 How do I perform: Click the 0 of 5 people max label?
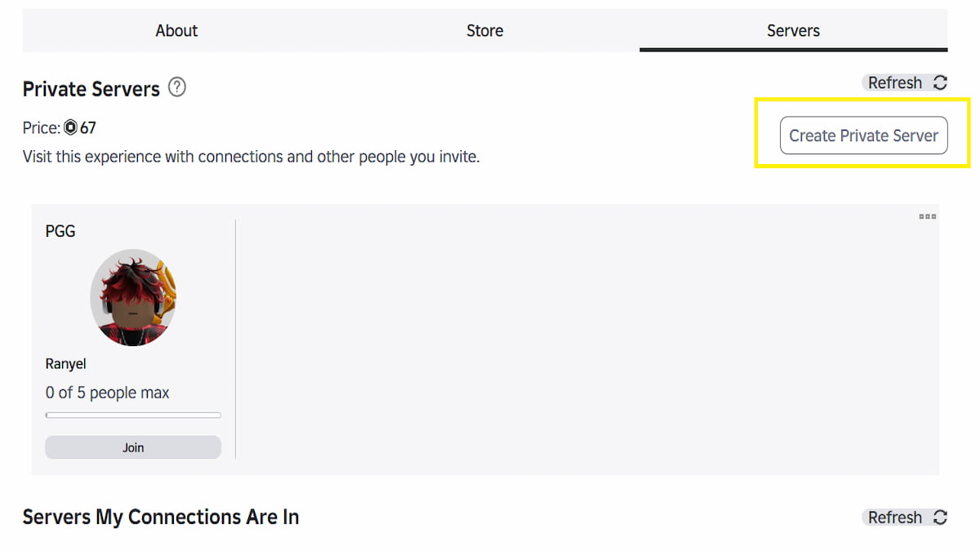[x=108, y=392]
